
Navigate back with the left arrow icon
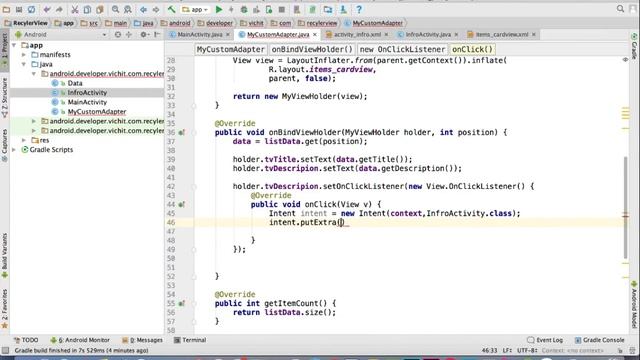(x=143, y=9)
